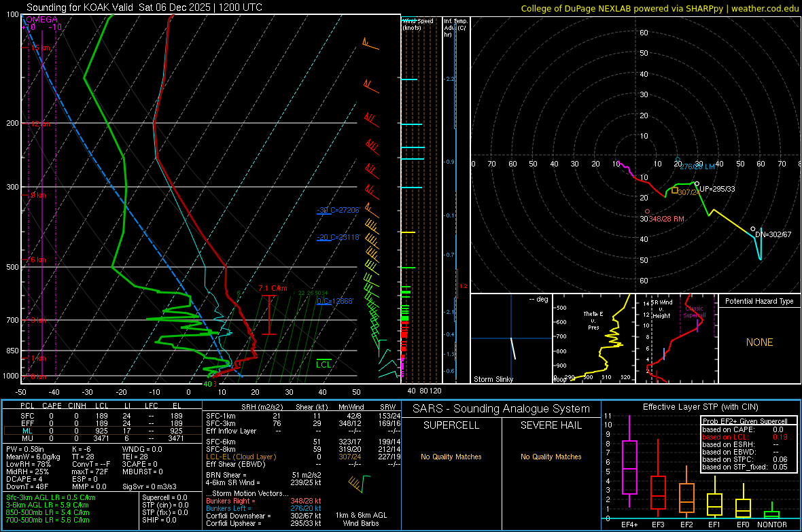
Task: Click the 'based on STPC:' legend row
Action: tap(745, 459)
